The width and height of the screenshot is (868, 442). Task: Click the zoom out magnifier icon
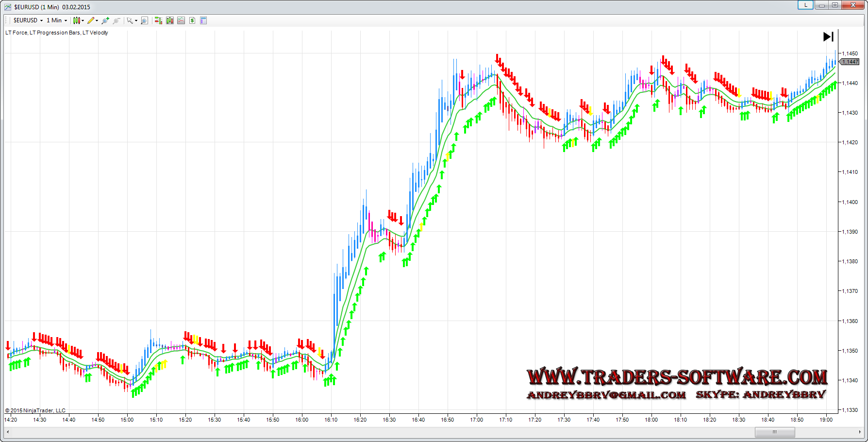pyautogui.click(x=117, y=20)
